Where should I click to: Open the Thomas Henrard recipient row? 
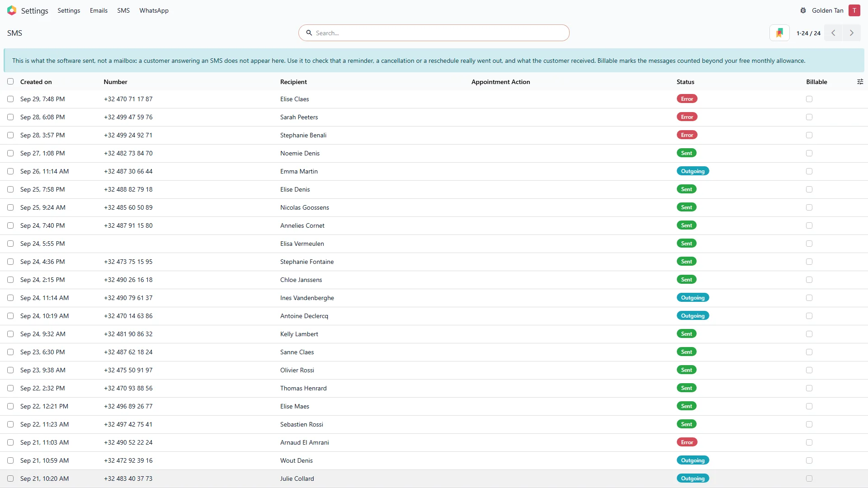click(x=434, y=388)
